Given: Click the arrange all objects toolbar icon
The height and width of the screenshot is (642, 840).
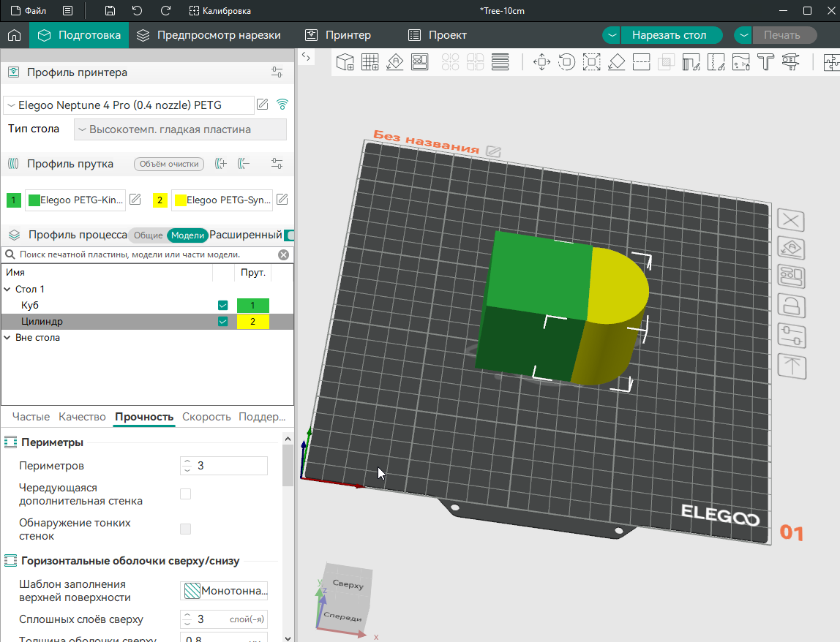Looking at the screenshot, I should [420, 62].
